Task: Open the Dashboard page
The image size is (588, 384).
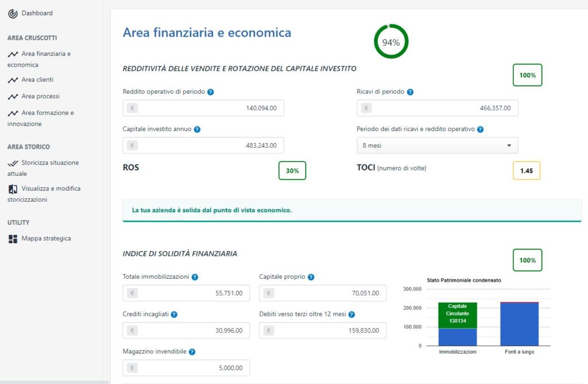Action: pyautogui.click(x=37, y=13)
